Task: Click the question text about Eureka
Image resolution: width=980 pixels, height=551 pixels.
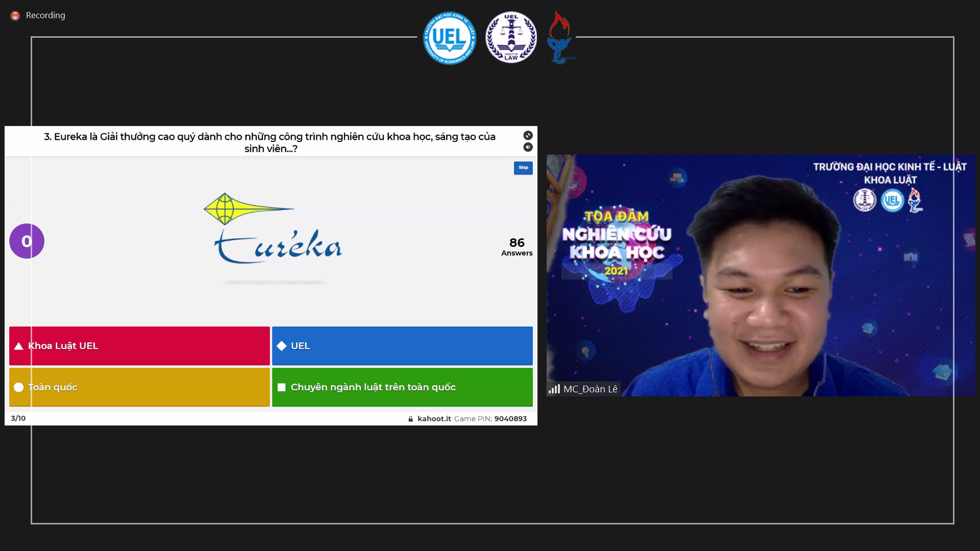Action: pos(270,143)
